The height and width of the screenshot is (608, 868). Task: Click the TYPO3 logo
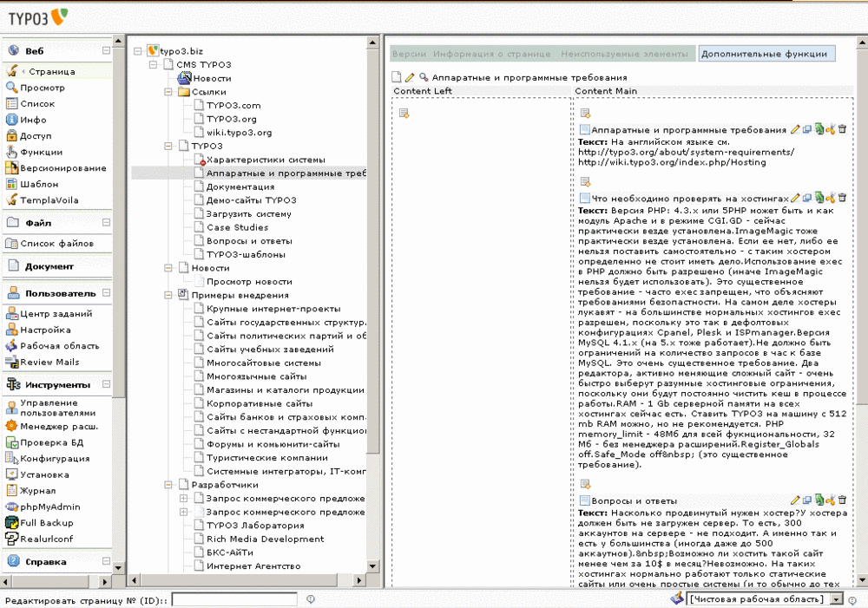(x=37, y=17)
